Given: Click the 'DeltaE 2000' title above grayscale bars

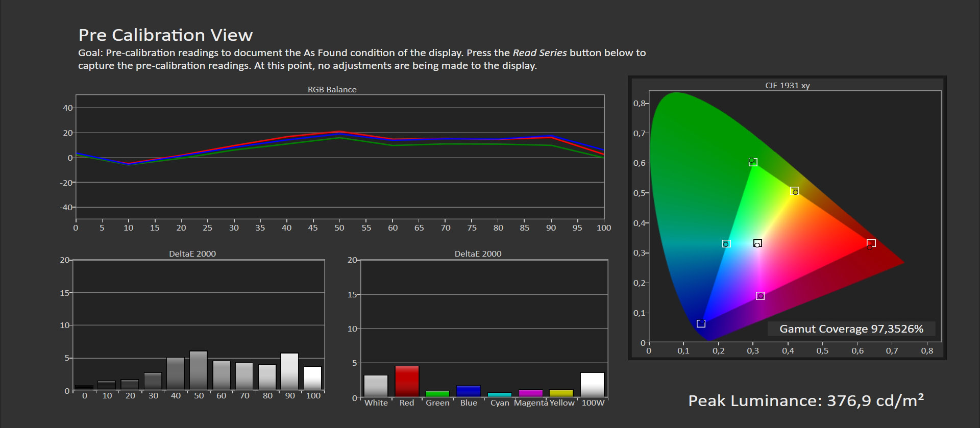Looking at the screenshot, I should 192,254.
